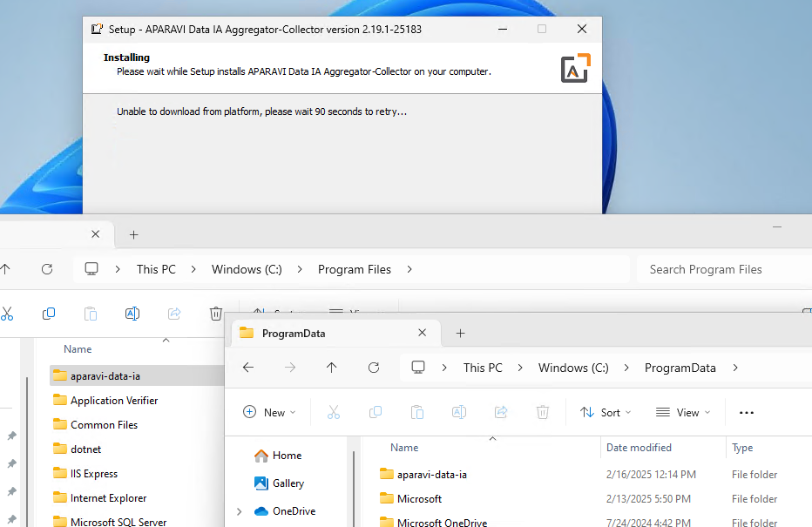Add a new tab in ProgramData window

pos(460,334)
